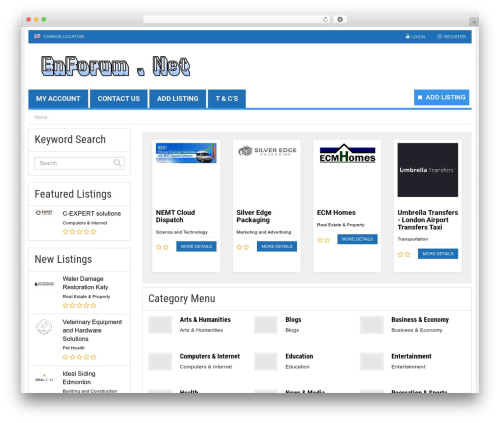
Task: Open the T & C's menu tab
Action: (x=227, y=99)
